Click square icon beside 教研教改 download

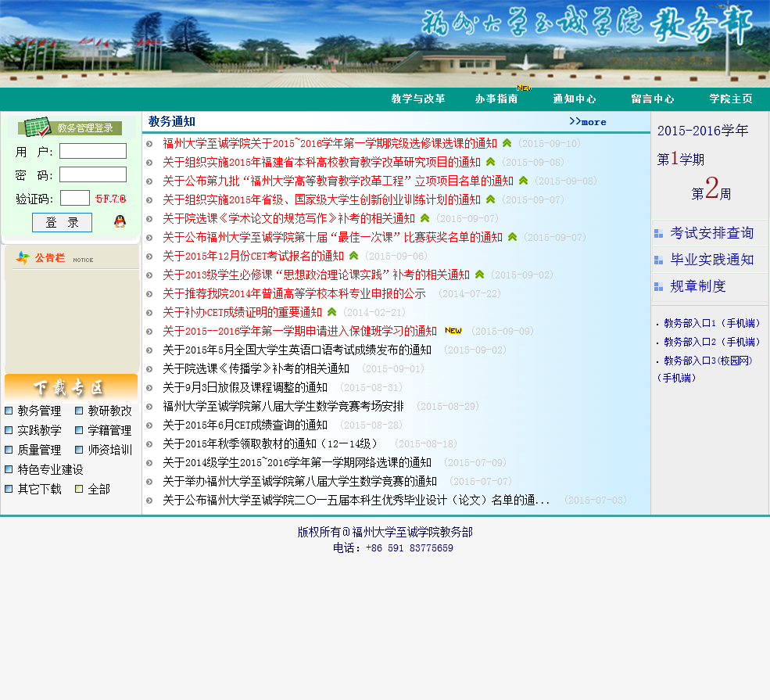pos(79,410)
